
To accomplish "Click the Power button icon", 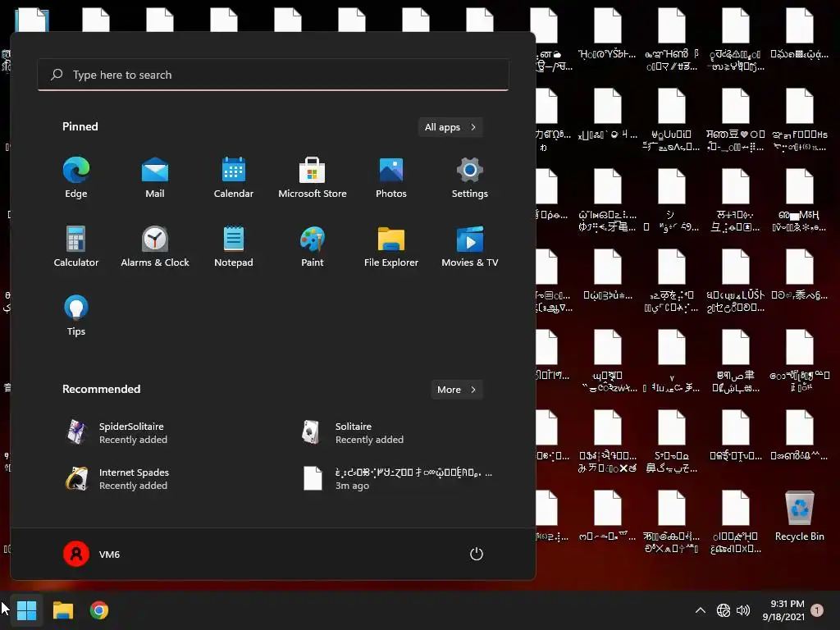I will [477, 554].
